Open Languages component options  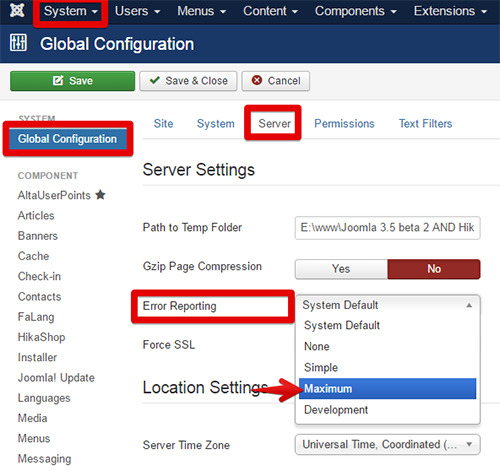point(44,398)
